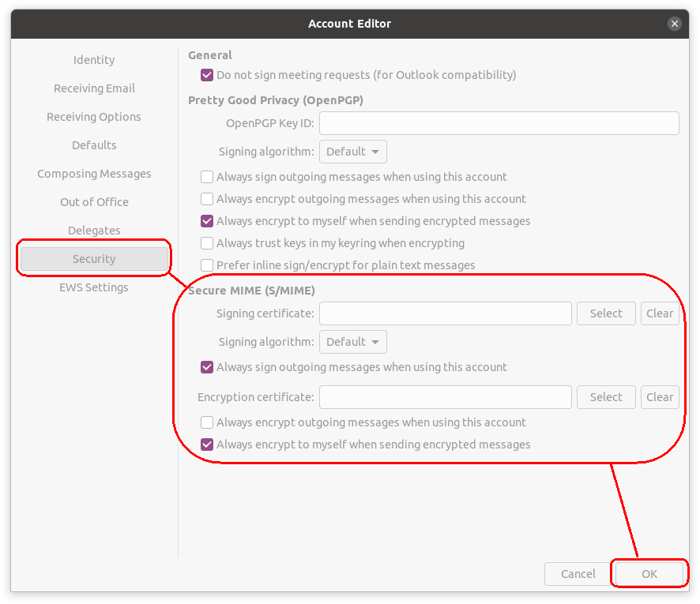Enable PGP always sign outgoing messages

tap(207, 177)
